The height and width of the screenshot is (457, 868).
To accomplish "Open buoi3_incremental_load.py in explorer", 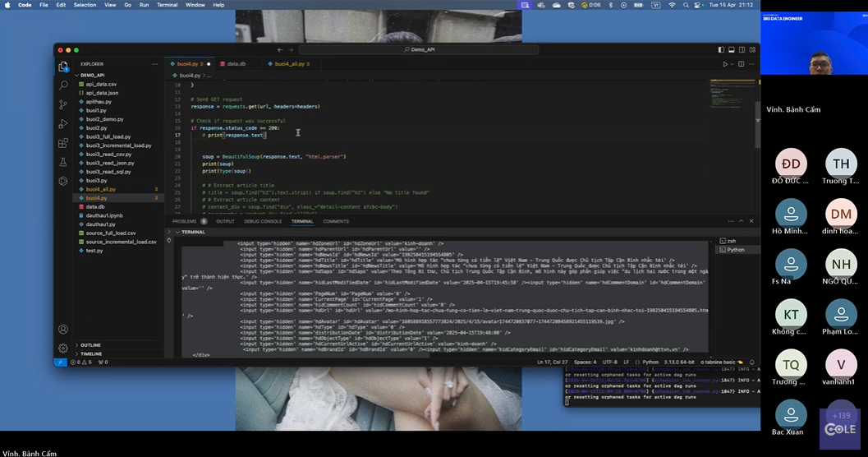I will point(118,145).
